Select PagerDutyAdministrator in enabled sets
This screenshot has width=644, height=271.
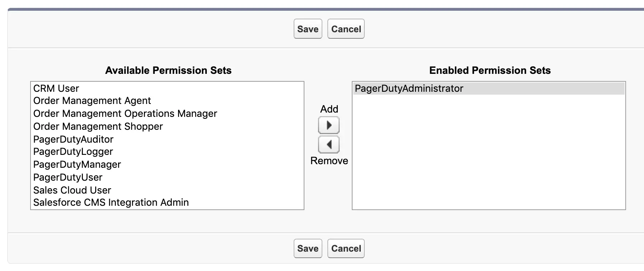pyautogui.click(x=489, y=89)
